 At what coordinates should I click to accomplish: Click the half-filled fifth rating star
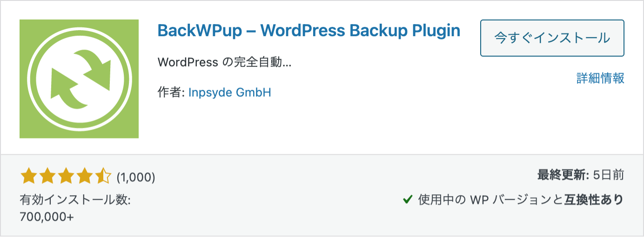coord(103,177)
